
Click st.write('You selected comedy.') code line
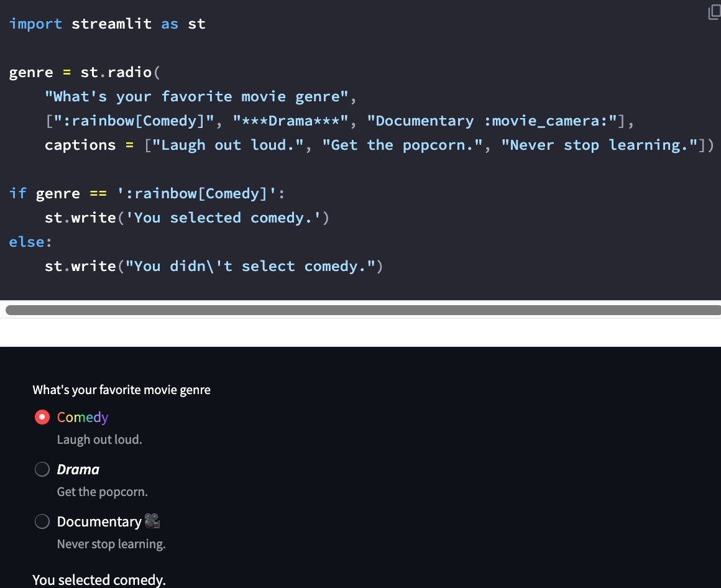click(x=187, y=218)
